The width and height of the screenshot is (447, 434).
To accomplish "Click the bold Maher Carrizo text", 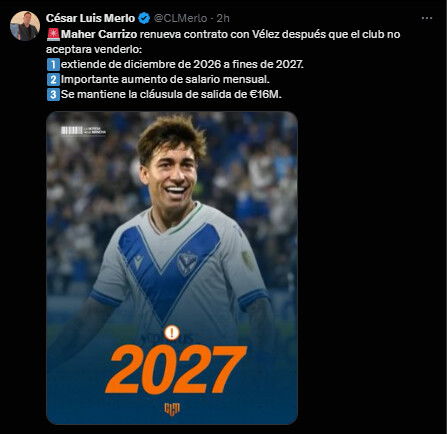I will click(99, 34).
